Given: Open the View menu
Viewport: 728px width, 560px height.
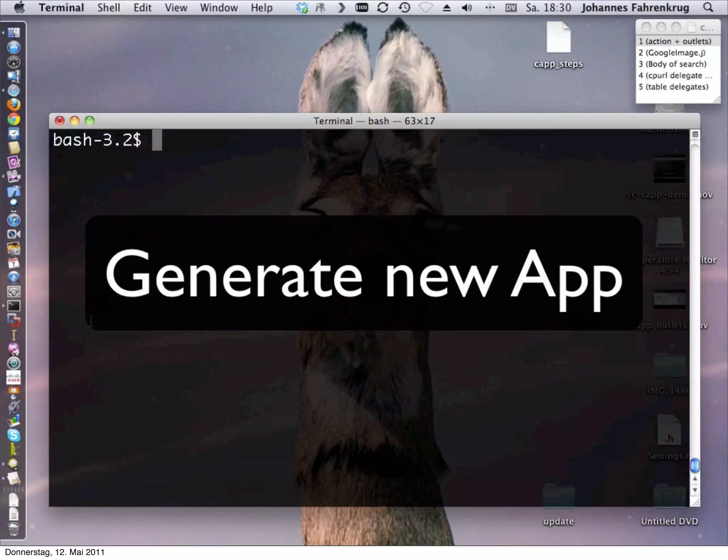Looking at the screenshot, I should [176, 7].
